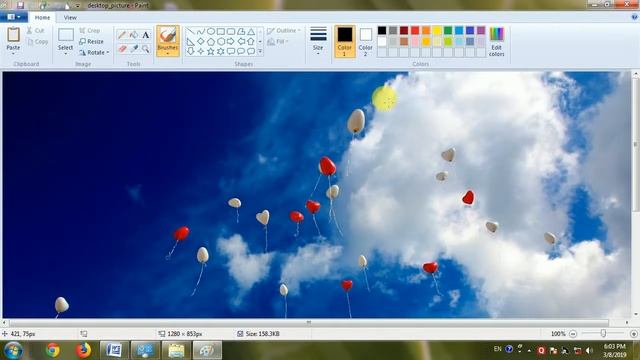Switch to the View ribbon tab

coord(70,18)
